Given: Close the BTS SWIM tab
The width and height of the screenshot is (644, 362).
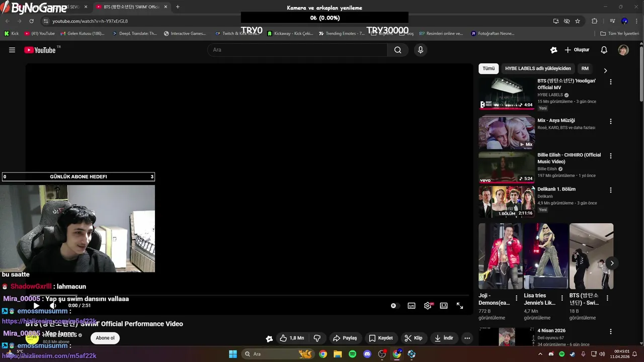Looking at the screenshot, I should 166,7.
